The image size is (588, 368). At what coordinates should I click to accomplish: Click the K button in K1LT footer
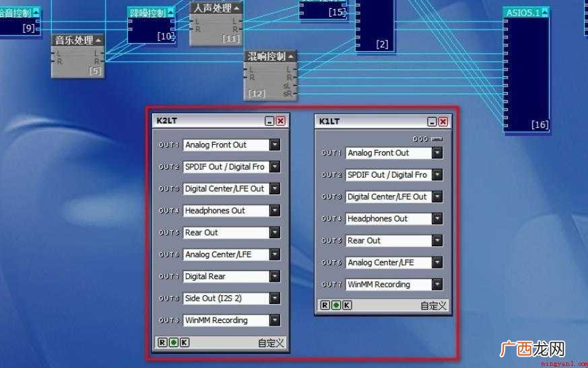(x=347, y=305)
